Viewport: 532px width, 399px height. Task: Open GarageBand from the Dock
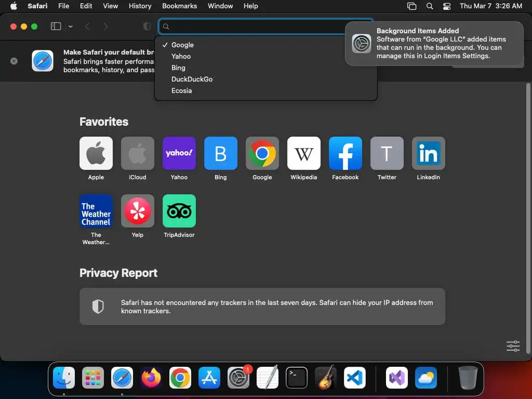click(326, 378)
